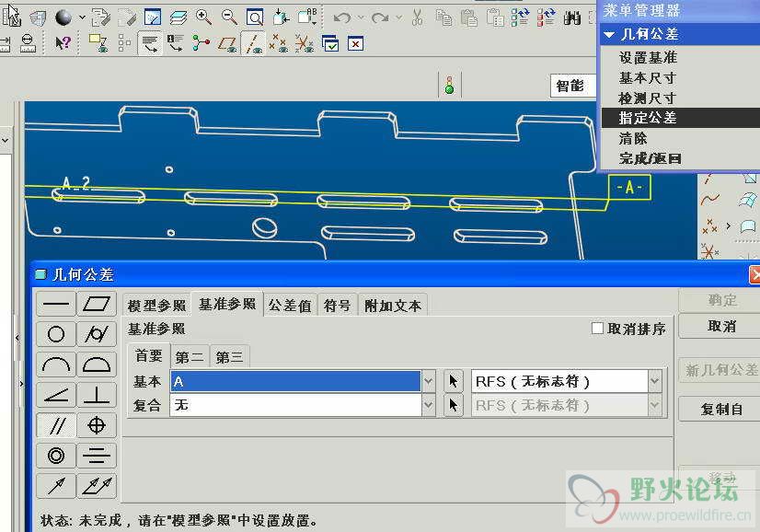The image size is (760, 532).
Task: Select the circular runout tolerance symbol
Action: (56, 486)
